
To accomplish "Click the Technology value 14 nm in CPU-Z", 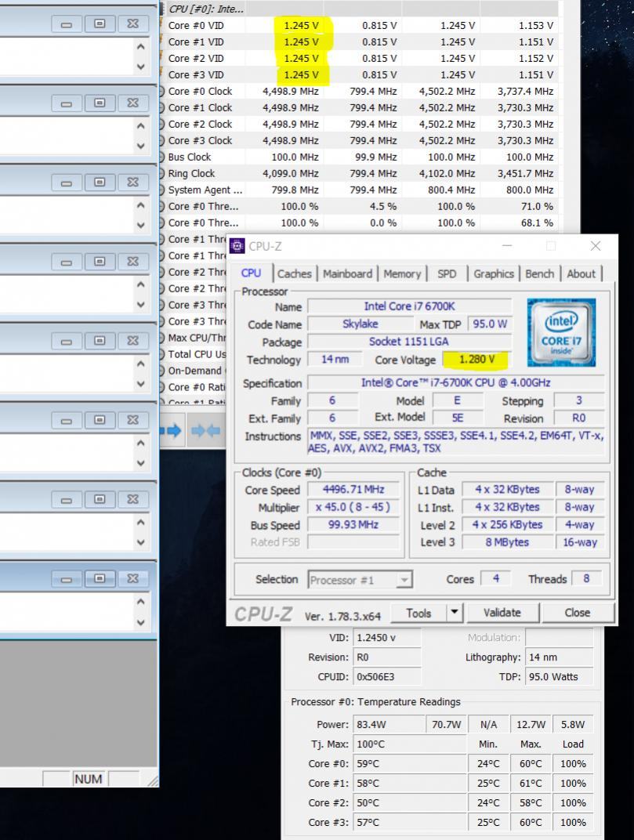I will coord(335,360).
